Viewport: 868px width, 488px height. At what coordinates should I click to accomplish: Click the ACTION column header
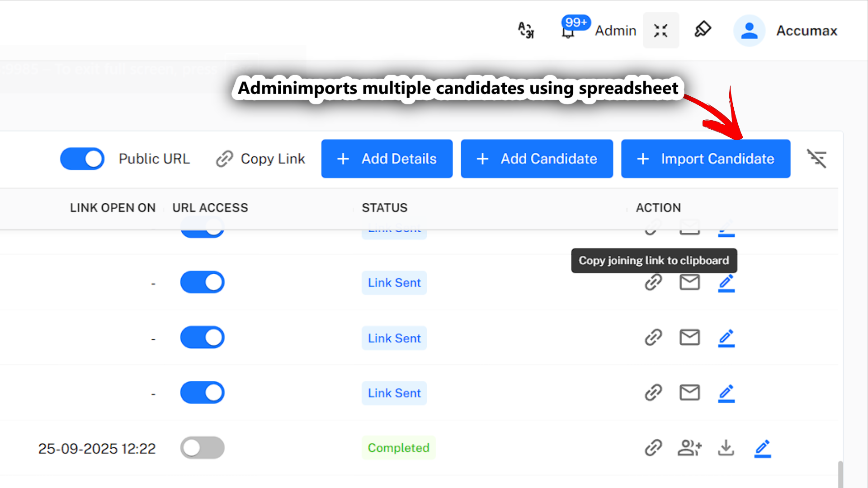[x=658, y=208]
